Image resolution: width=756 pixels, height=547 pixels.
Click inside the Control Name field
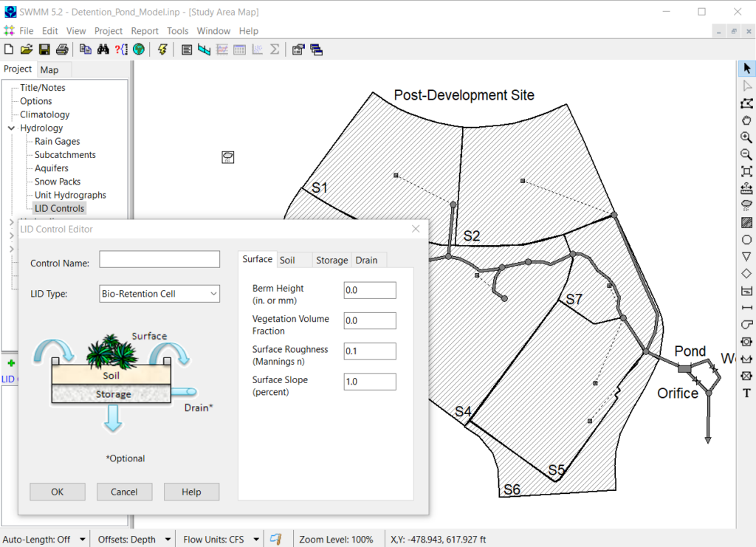coord(159,259)
